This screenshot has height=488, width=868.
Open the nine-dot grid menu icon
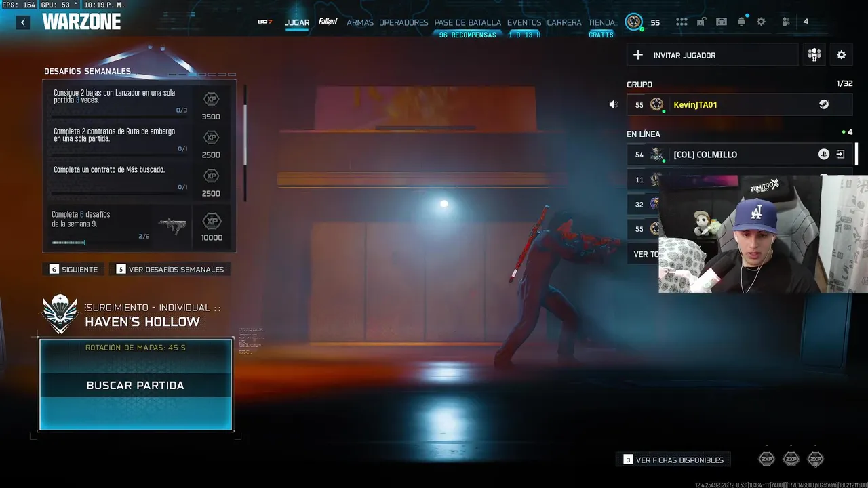pyautogui.click(x=682, y=22)
